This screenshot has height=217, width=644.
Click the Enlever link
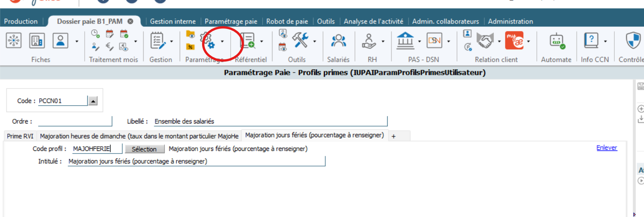click(x=606, y=148)
